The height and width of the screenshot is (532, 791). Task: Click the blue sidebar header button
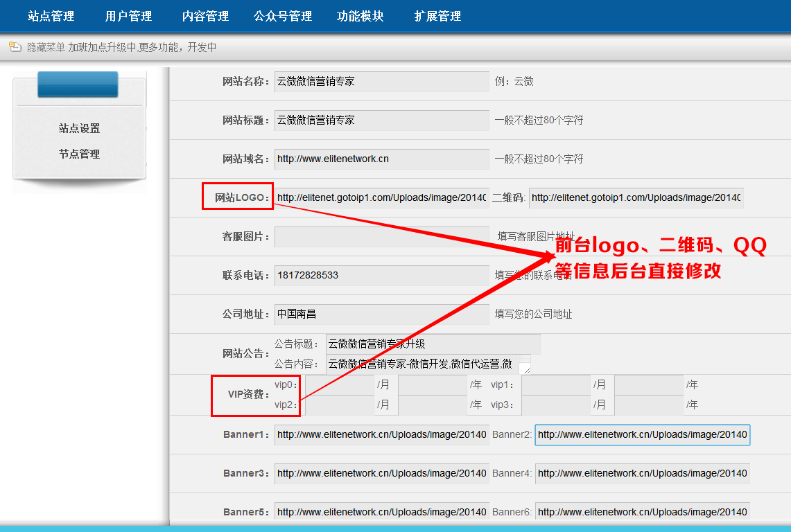click(x=78, y=85)
